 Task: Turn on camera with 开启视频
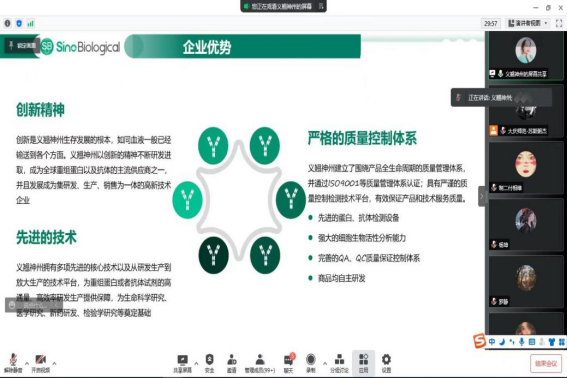[x=40, y=363]
